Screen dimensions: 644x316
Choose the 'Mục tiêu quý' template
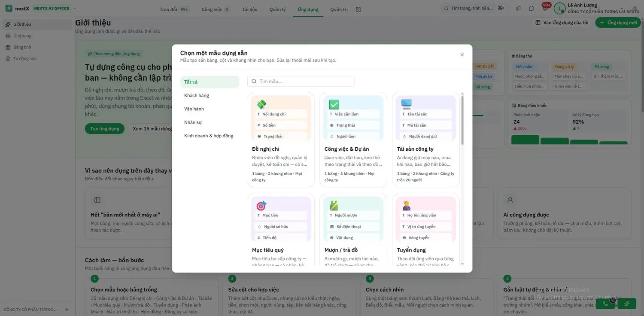[x=281, y=230]
